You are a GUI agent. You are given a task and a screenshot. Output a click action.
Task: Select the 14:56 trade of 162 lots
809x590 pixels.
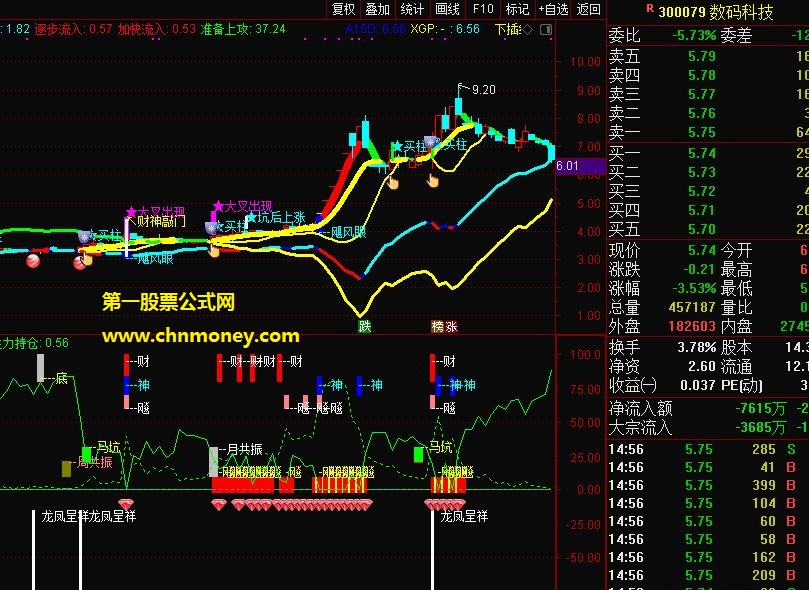tap(708, 558)
